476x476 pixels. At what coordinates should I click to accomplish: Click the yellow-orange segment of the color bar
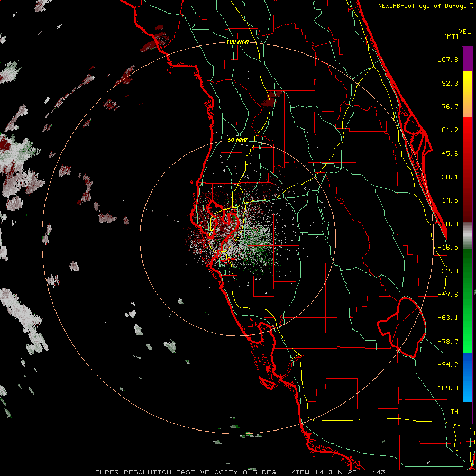tap(467, 94)
